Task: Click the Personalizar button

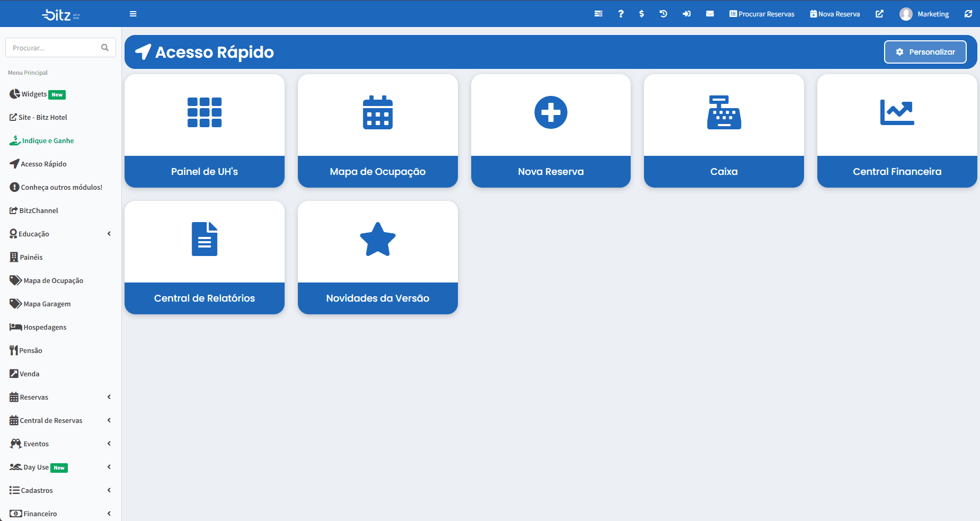Action: [925, 52]
